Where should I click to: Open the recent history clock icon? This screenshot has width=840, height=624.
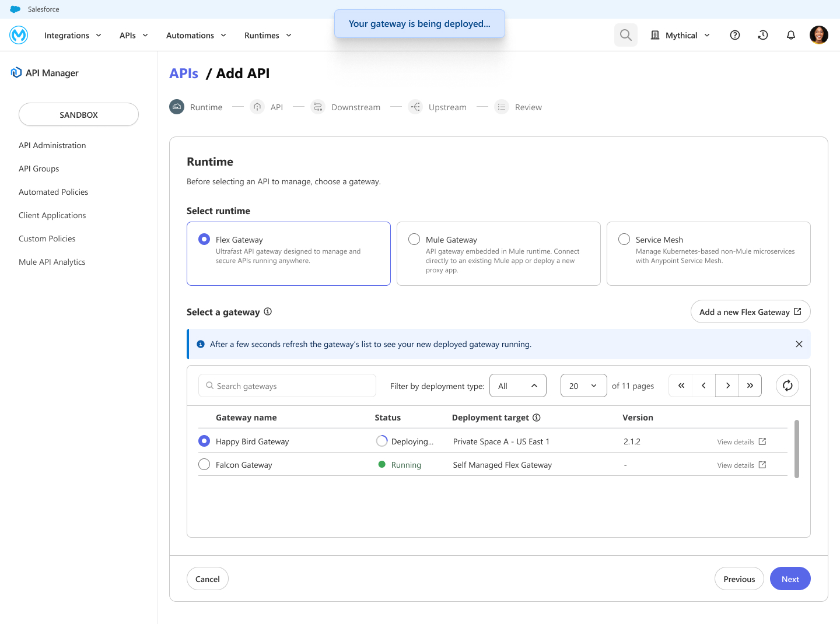click(763, 35)
